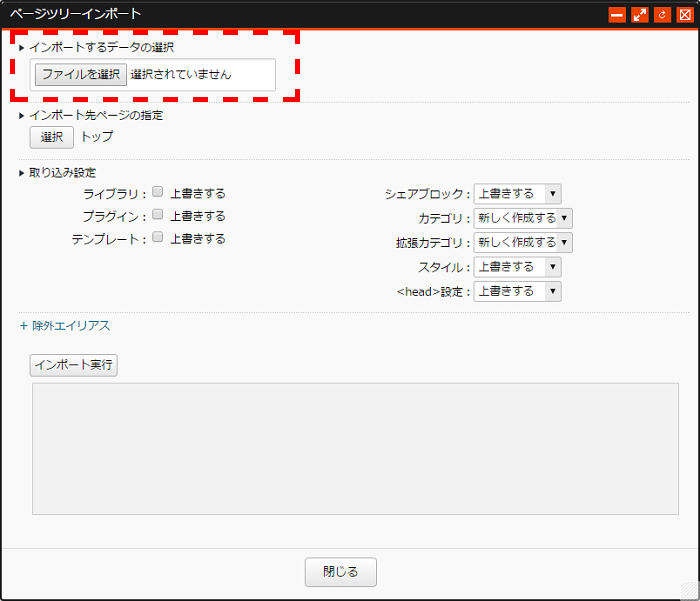Image resolution: width=700 pixels, height=601 pixels.
Task: Enable テンプレート 上書きする checkbox
Action: pos(157,237)
